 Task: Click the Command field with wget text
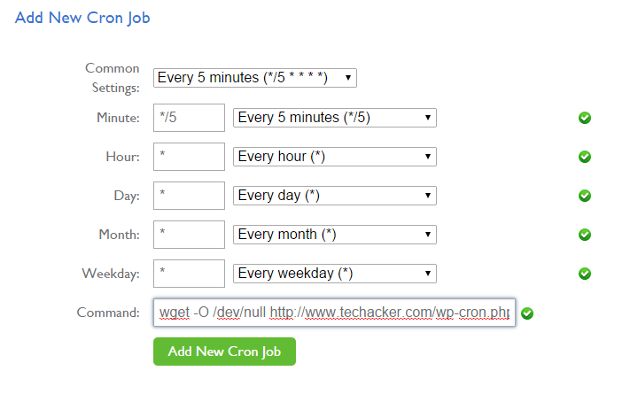pyautogui.click(x=334, y=313)
